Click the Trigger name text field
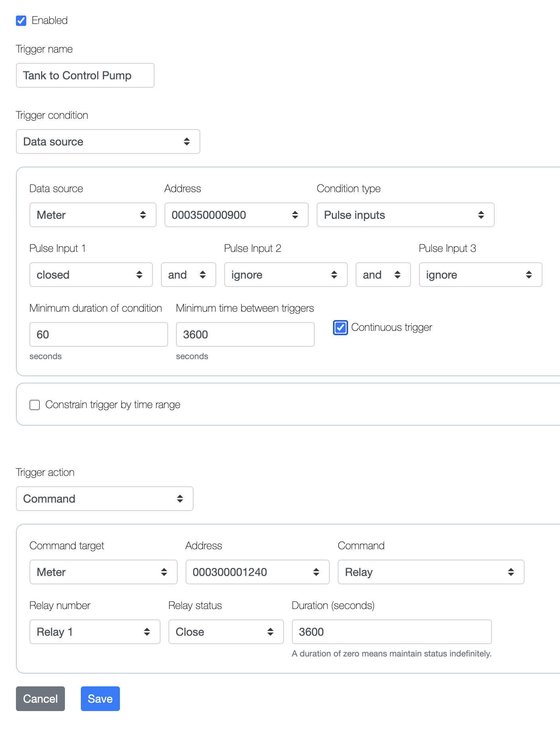The width and height of the screenshot is (560, 731). point(85,75)
